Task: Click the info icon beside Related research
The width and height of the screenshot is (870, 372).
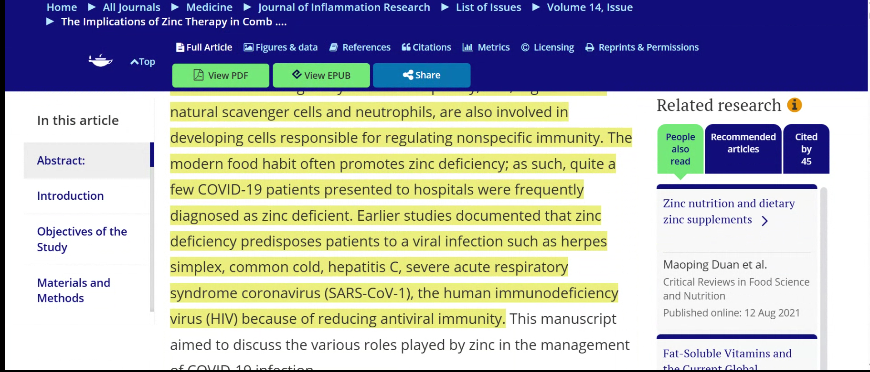Action: click(795, 105)
